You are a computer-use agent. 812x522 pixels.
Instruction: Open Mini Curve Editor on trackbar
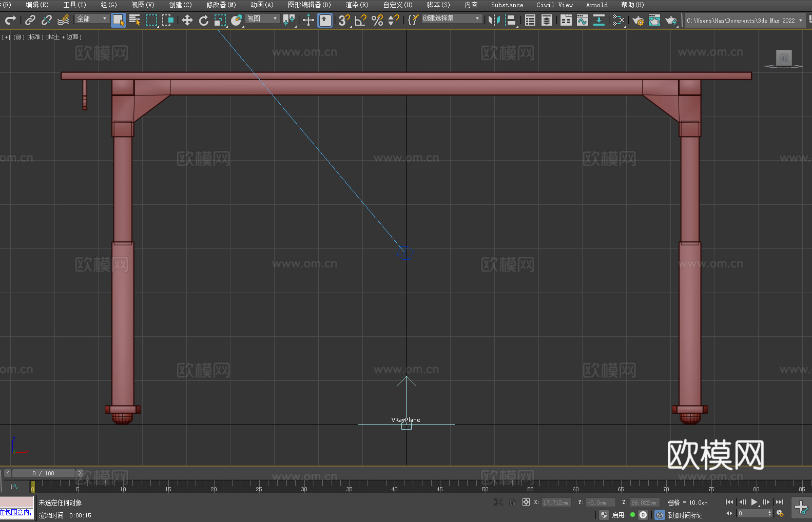[14, 486]
